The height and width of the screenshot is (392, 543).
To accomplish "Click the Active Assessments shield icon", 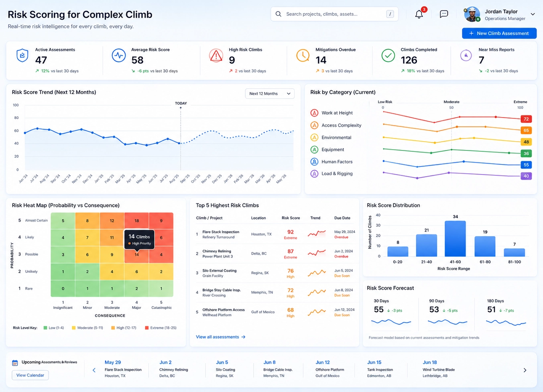I will pyautogui.click(x=22, y=55).
